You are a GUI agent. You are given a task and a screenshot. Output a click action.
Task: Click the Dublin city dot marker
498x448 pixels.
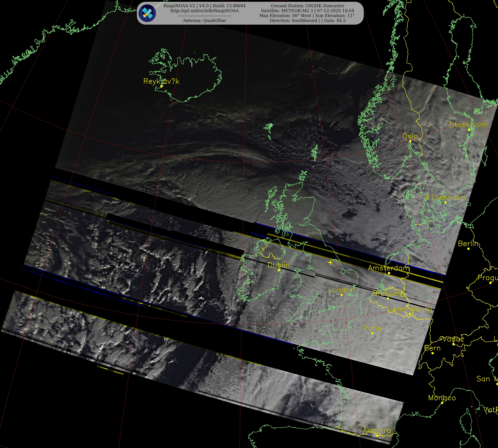point(279,270)
